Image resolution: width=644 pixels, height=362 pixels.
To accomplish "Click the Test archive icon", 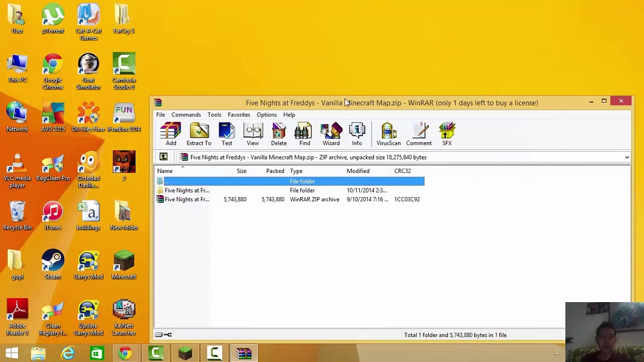I will pyautogui.click(x=227, y=134).
